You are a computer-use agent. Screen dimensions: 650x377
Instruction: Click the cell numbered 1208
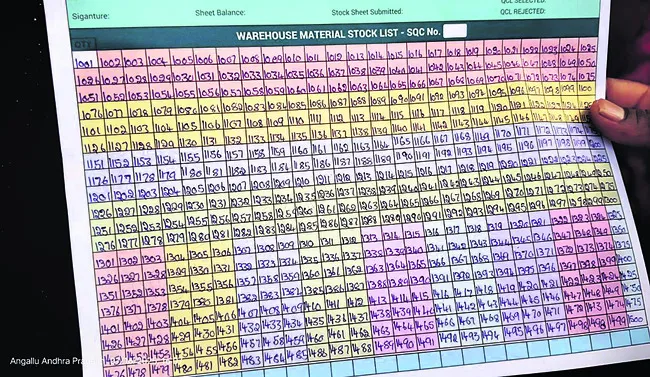[261, 183]
